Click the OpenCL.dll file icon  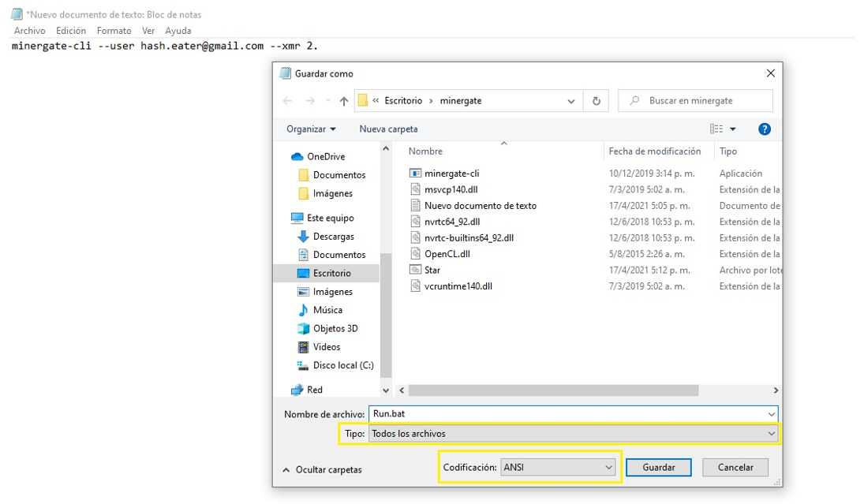point(416,254)
